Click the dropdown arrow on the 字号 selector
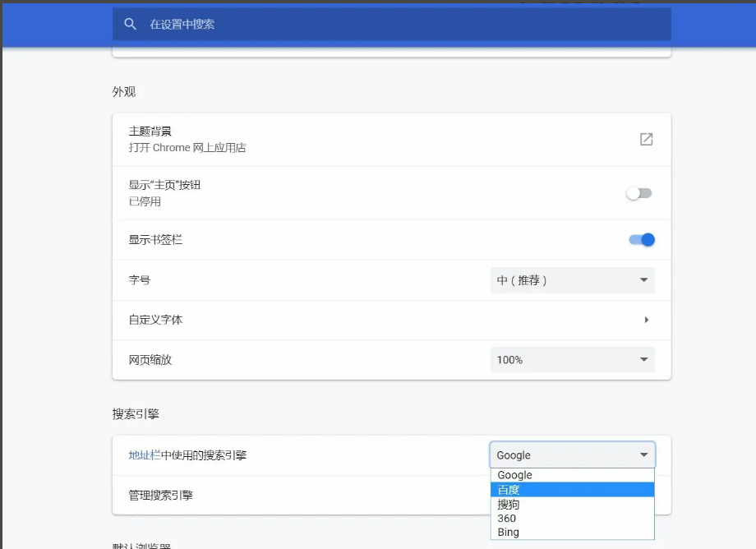The image size is (756, 549). pyautogui.click(x=644, y=279)
